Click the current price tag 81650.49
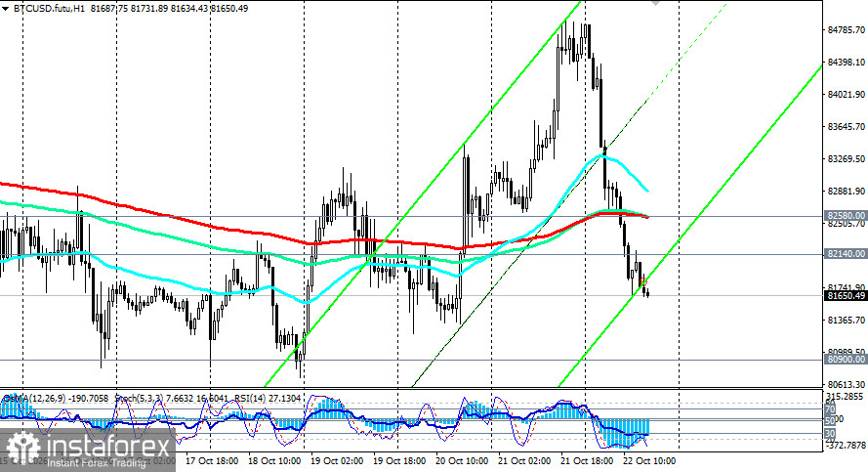The height and width of the screenshot is (472, 868). [846, 296]
